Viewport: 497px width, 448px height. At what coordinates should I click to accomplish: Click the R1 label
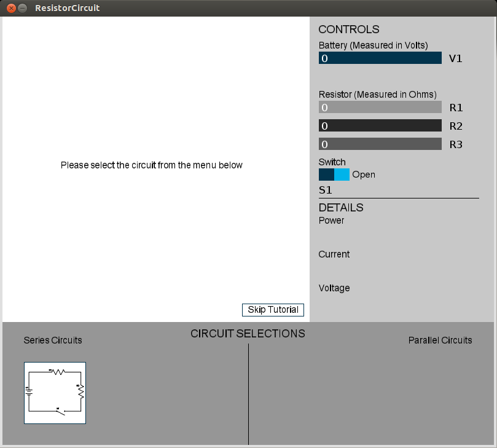(x=456, y=108)
